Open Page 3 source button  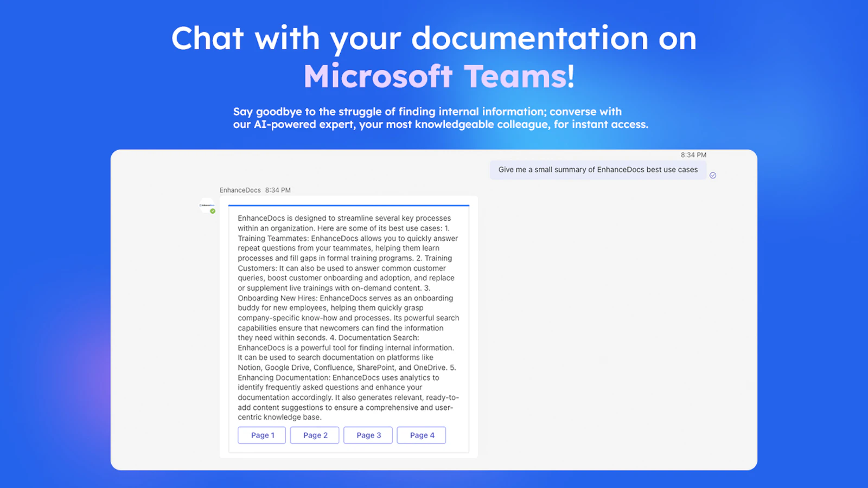(x=368, y=435)
